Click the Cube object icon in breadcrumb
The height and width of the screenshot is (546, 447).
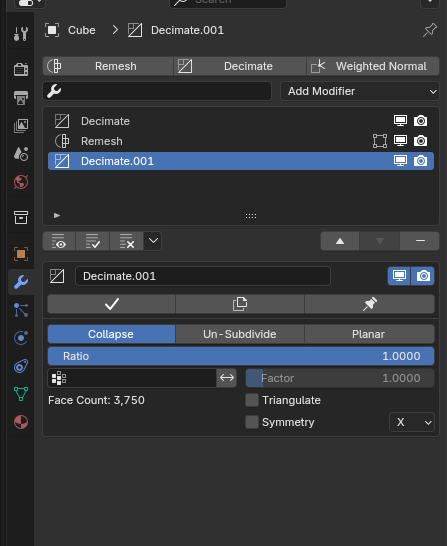pyautogui.click(x=52, y=30)
